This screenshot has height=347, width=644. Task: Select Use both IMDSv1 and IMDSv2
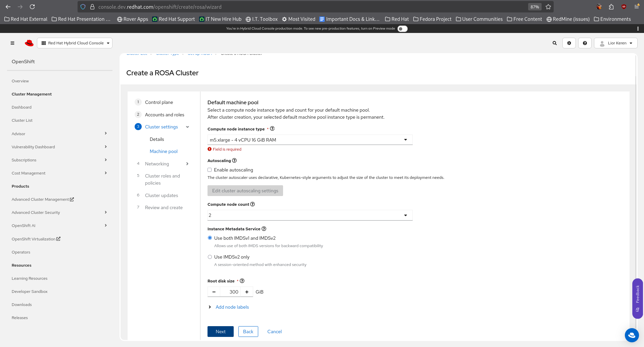pyautogui.click(x=210, y=238)
